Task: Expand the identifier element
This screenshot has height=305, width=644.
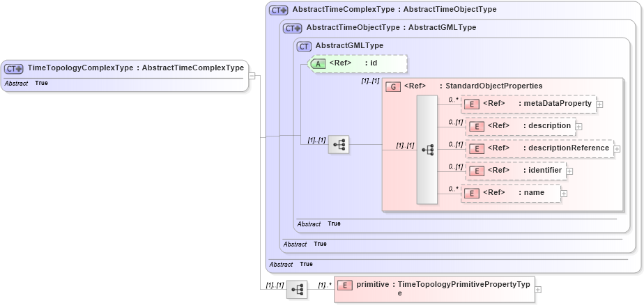Action: click(569, 171)
